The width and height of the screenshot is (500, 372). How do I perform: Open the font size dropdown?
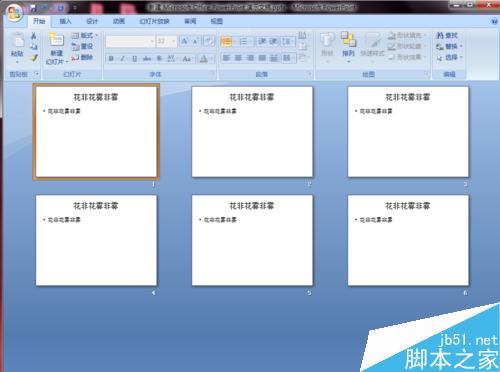coord(174,41)
